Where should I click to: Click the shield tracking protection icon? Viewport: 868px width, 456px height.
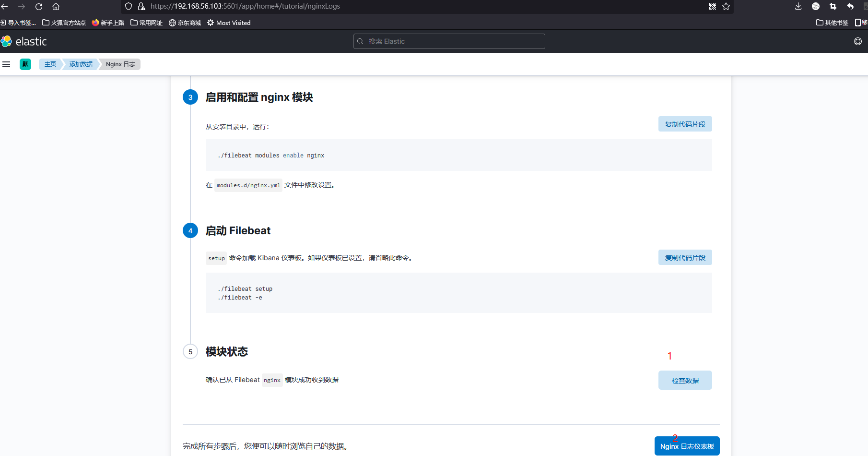[129, 6]
